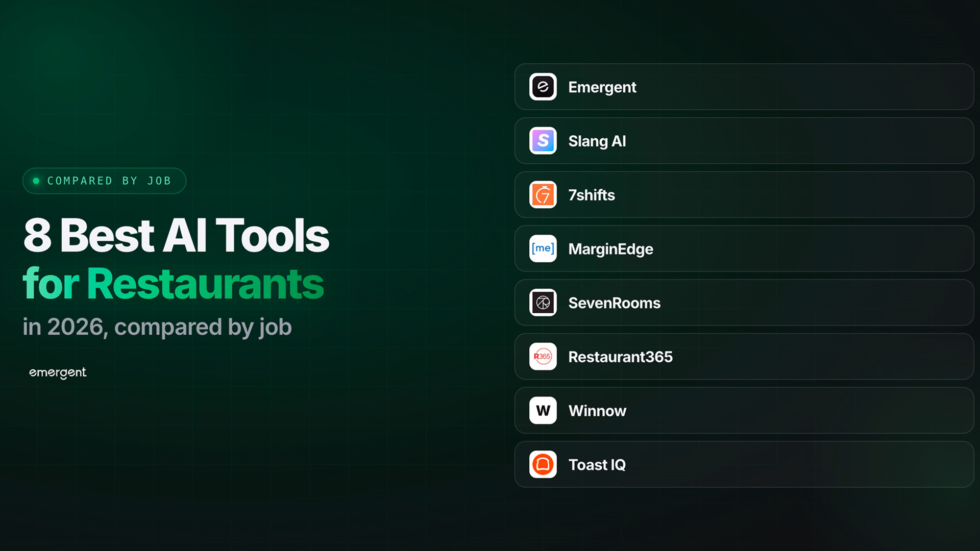Click the orange 7shifts icon
The height and width of the screenshot is (551, 980).
[x=543, y=195]
